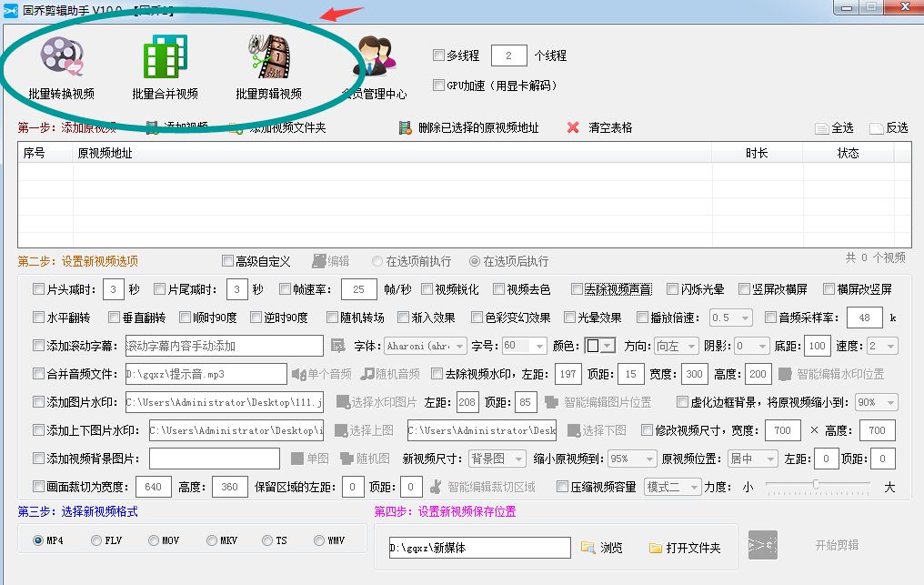Click the 清空表格 text button
Screen dimensions: 924x585
click(610, 127)
